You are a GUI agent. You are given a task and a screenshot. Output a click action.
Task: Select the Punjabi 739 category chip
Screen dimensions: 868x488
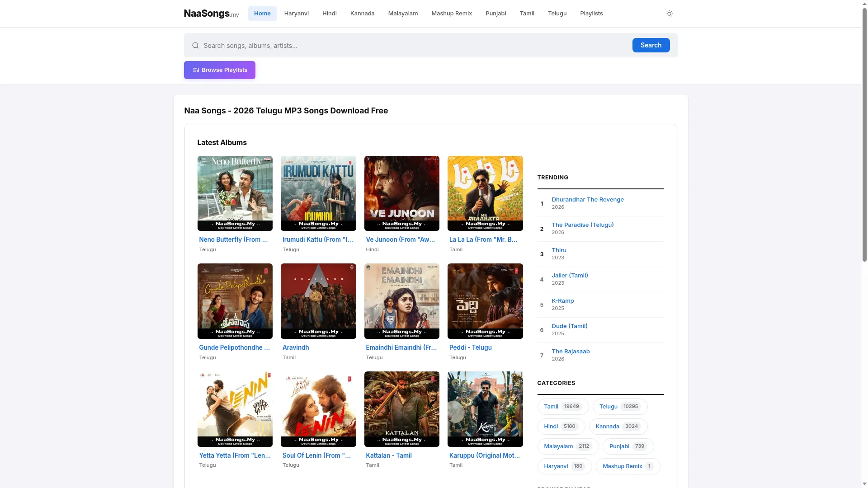pyautogui.click(x=628, y=446)
